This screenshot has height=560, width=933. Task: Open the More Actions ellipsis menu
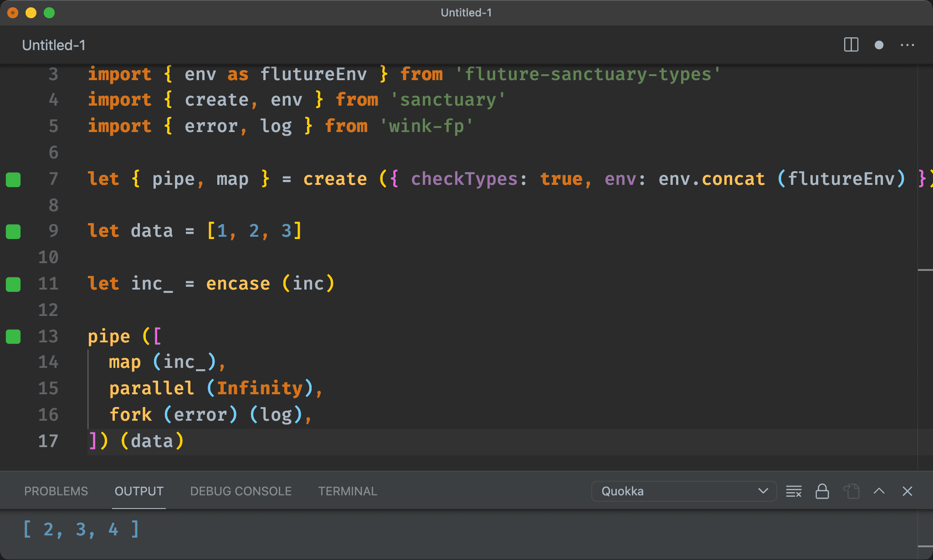907,45
